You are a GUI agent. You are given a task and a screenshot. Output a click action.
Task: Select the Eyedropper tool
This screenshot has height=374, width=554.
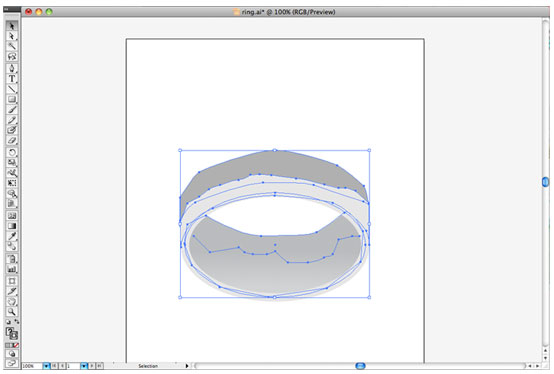point(12,236)
